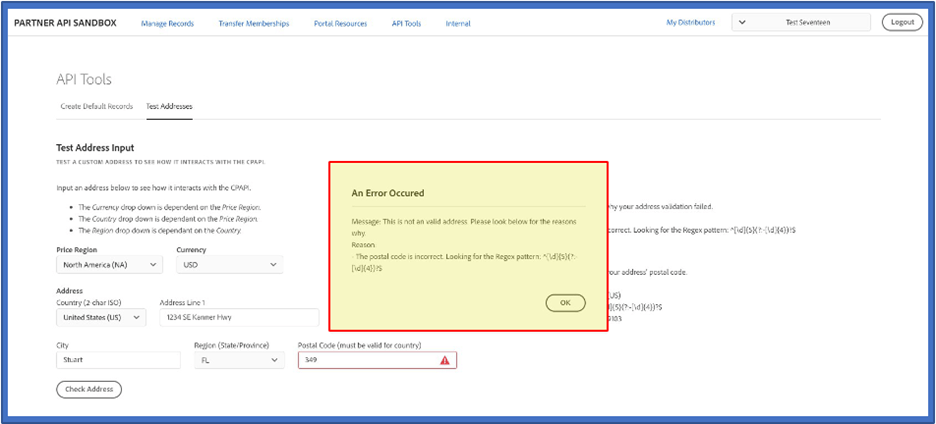Open the Country dropdown showing United States
Viewport: 936px width, 424px height.
pyautogui.click(x=103, y=318)
